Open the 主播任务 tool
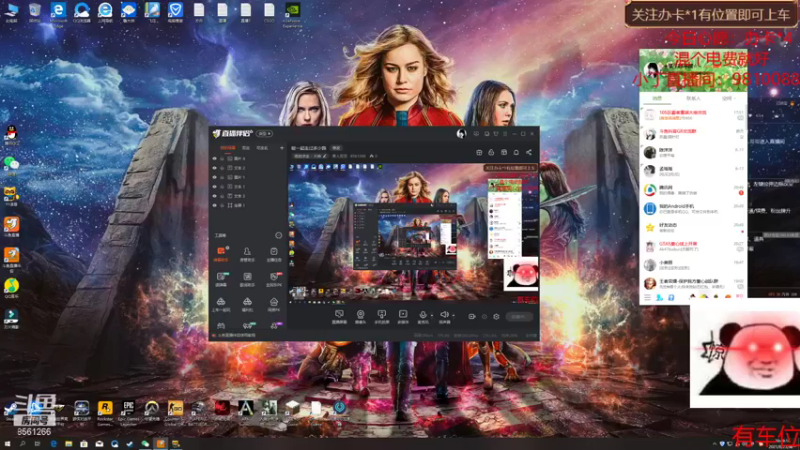Screen dimensions: 800x450 click(x=274, y=254)
